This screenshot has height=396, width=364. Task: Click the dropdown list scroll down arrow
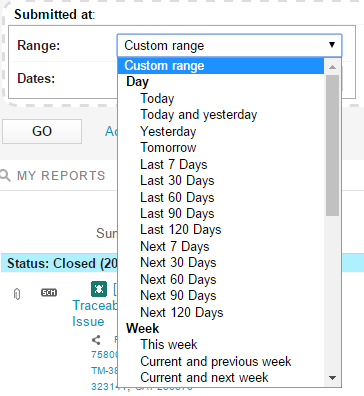[332, 378]
